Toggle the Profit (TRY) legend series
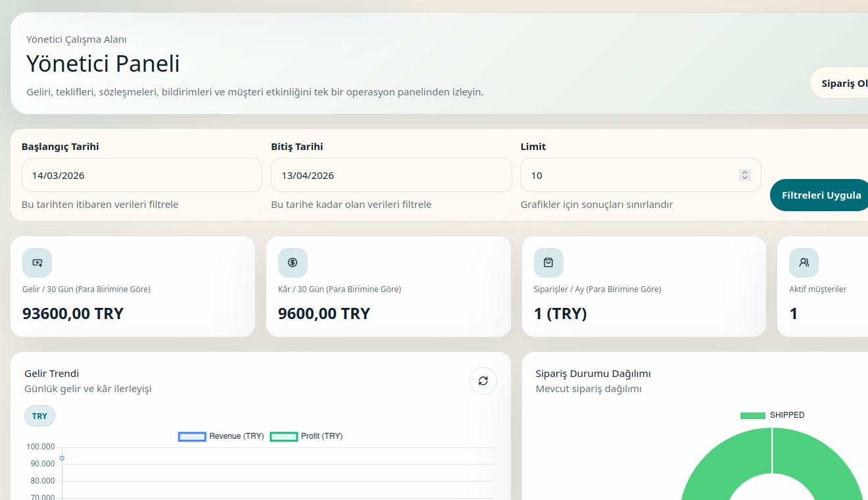868x500 pixels. [x=306, y=436]
